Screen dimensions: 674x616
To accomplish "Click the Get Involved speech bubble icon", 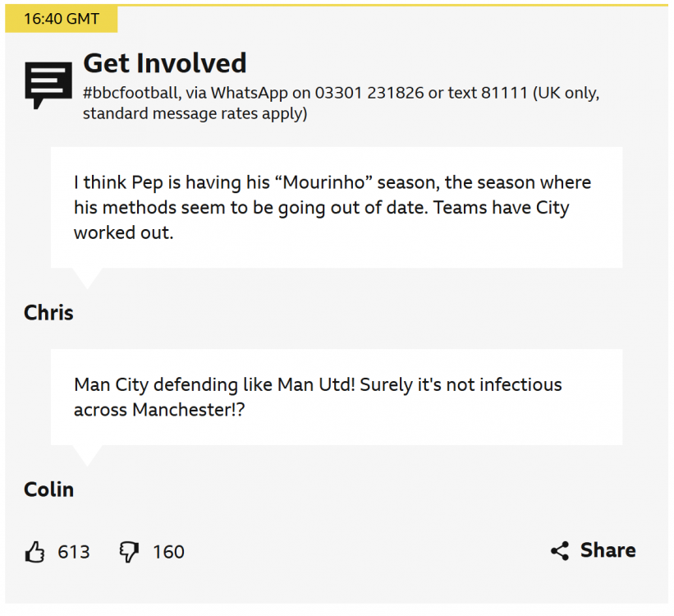I will pyautogui.click(x=48, y=84).
